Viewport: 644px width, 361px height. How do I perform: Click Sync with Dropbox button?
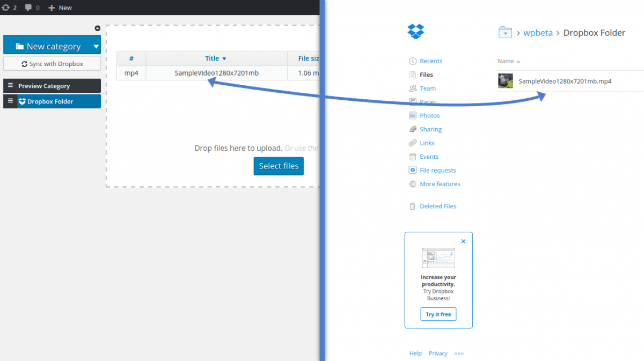52,64
